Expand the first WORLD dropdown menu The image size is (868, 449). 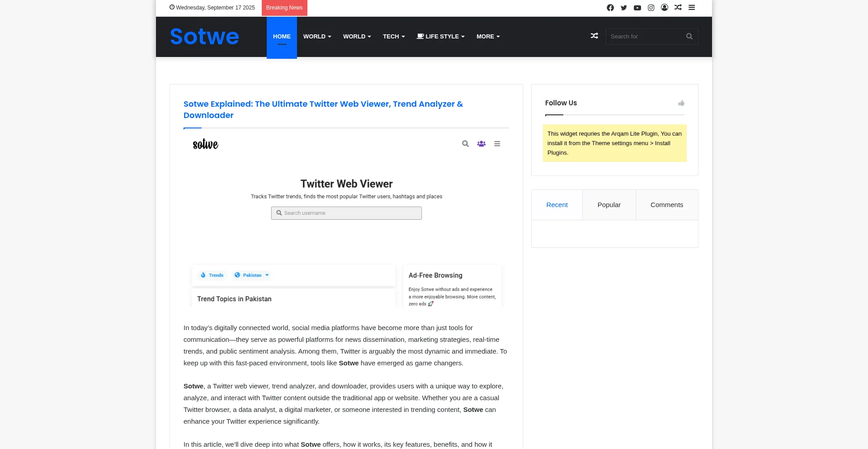pos(317,37)
